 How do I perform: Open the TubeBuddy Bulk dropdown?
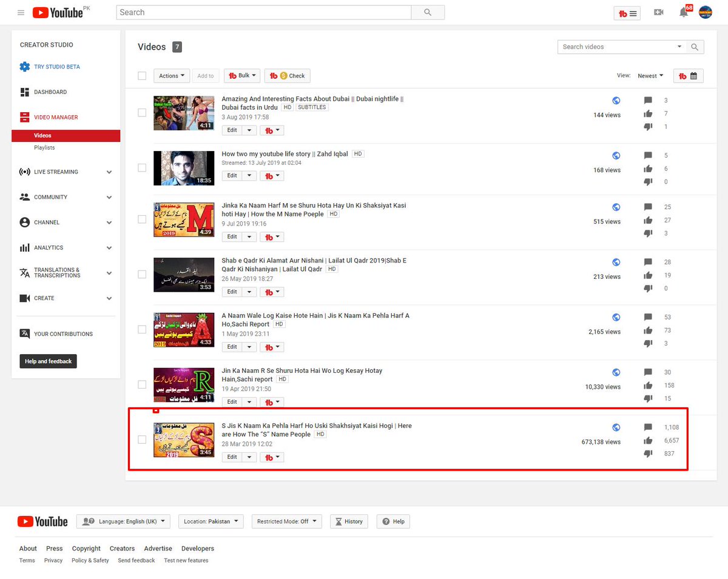[x=243, y=76]
